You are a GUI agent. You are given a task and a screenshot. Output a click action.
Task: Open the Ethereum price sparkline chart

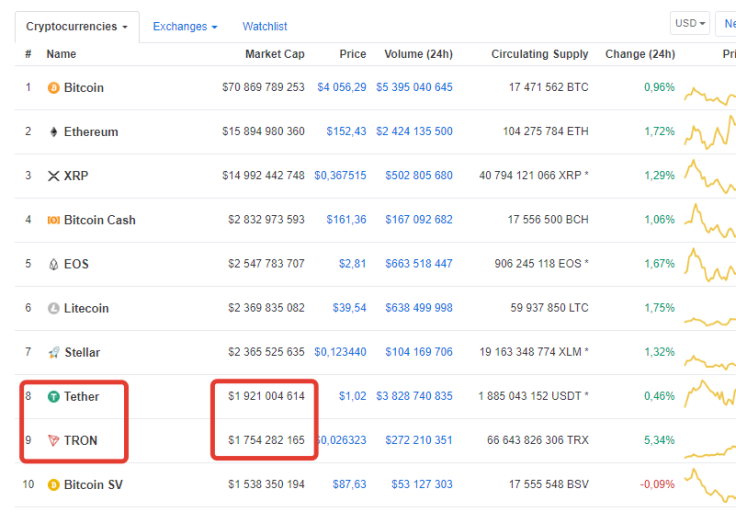(x=710, y=132)
